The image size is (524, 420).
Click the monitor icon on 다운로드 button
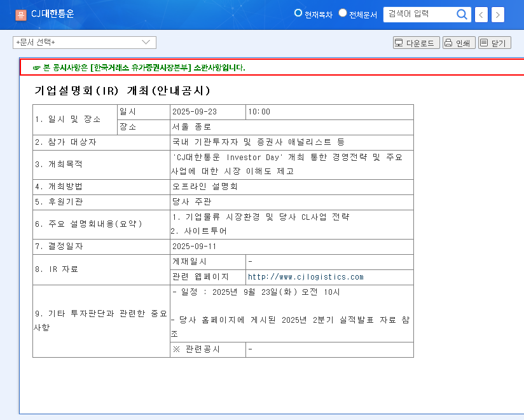tap(399, 42)
